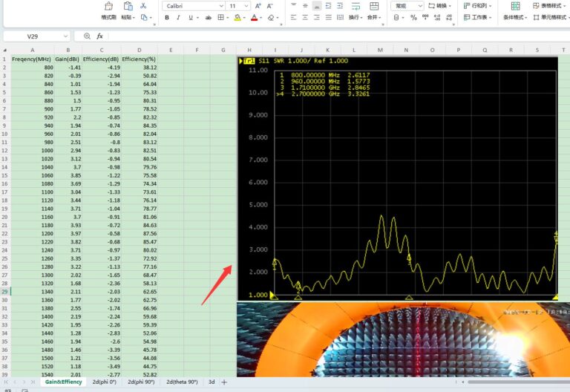Open the 工作表 worksheet menu

(477, 17)
